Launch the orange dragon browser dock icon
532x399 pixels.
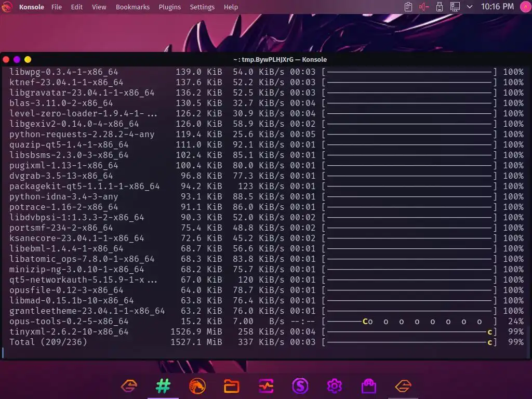[197, 386]
